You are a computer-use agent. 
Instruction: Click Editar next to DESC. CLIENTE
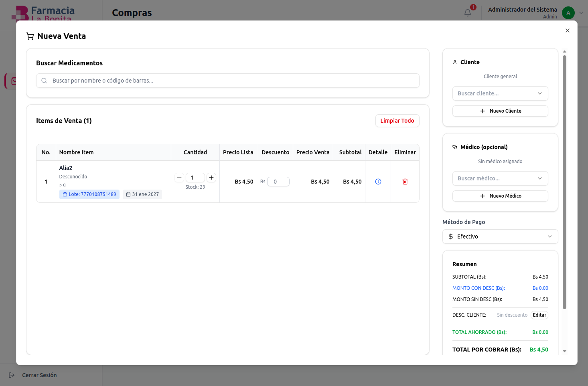pos(539,315)
